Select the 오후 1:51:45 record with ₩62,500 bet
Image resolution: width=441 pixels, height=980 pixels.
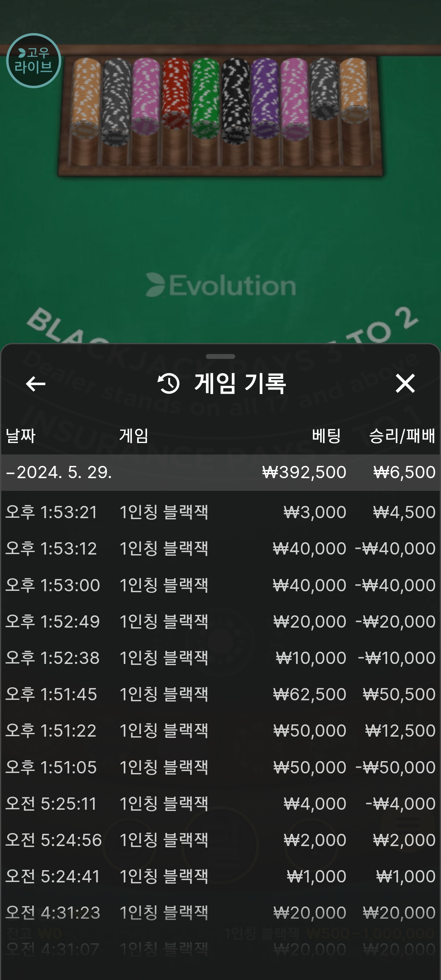[x=220, y=694]
